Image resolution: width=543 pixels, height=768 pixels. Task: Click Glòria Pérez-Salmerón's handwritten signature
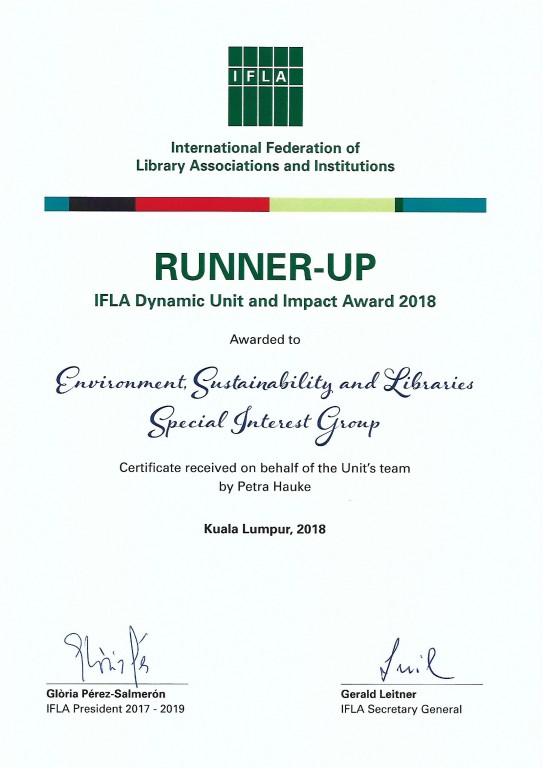tap(106, 655)
